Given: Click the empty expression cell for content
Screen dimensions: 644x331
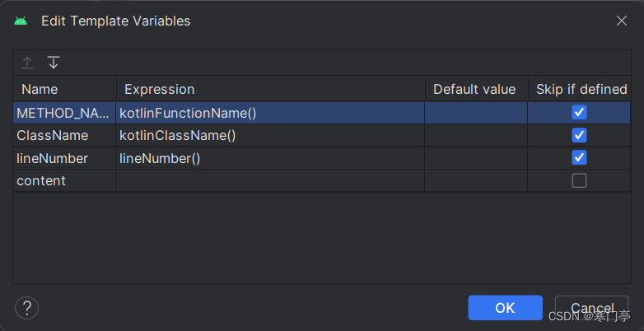Looking at the screenshot, I should click(269, 180).
